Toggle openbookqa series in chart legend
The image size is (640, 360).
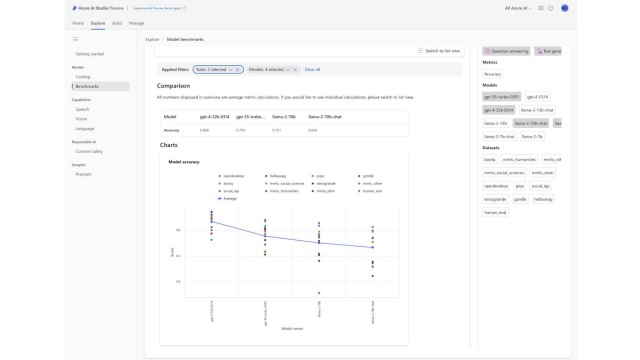point(231,176)
